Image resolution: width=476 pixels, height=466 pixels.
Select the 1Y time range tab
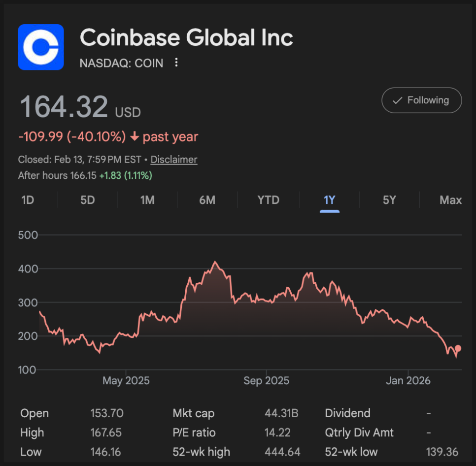click(329, 200)
